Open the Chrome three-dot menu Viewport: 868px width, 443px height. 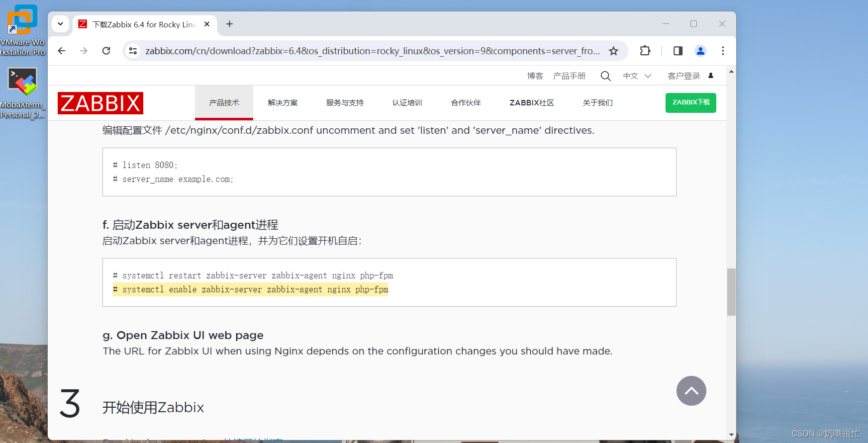click(x=723, y=51)
